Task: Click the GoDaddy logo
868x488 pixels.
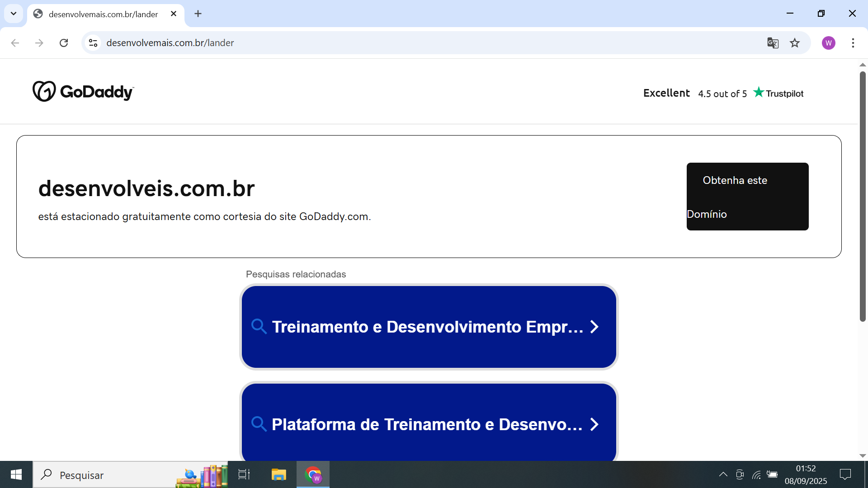Action: tap(83, 92)
